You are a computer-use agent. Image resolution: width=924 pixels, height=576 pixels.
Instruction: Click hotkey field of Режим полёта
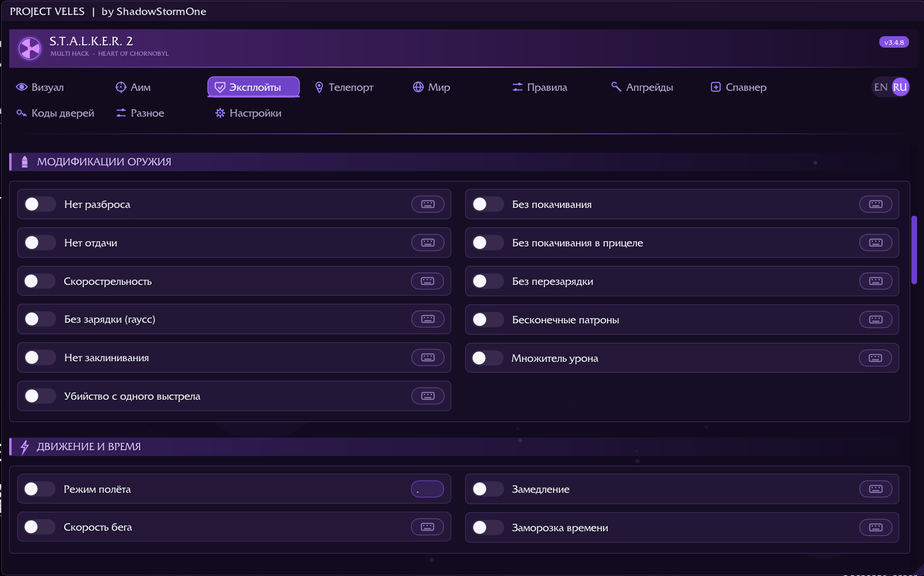pos(428,489)
